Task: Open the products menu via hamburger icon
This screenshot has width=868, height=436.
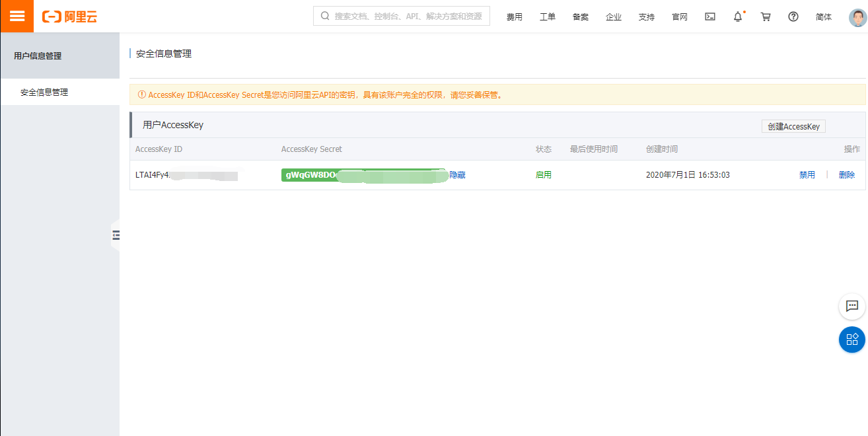Action: (17, 16)
